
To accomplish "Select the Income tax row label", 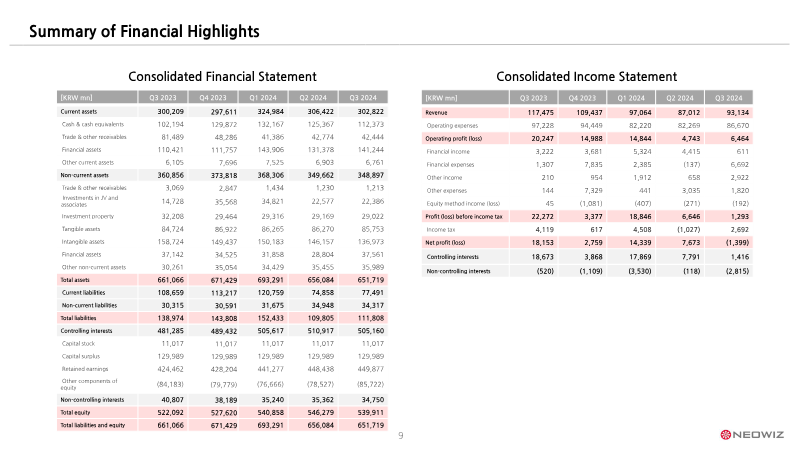I will click(444, 229).
